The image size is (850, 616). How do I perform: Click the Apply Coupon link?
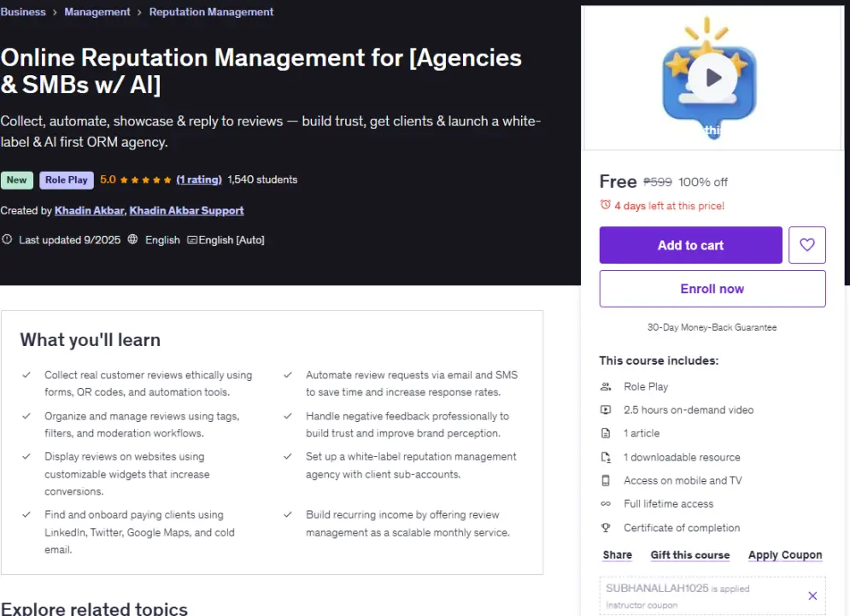(785, 555)
